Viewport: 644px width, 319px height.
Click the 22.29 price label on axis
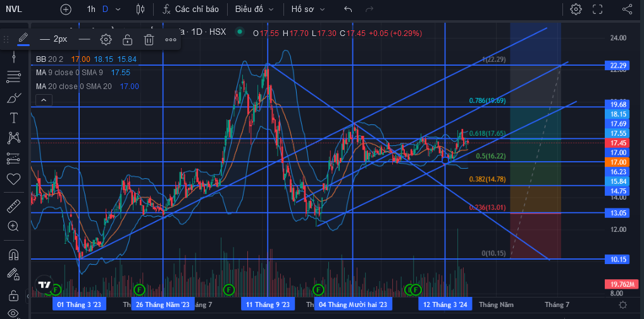(617, 65)
